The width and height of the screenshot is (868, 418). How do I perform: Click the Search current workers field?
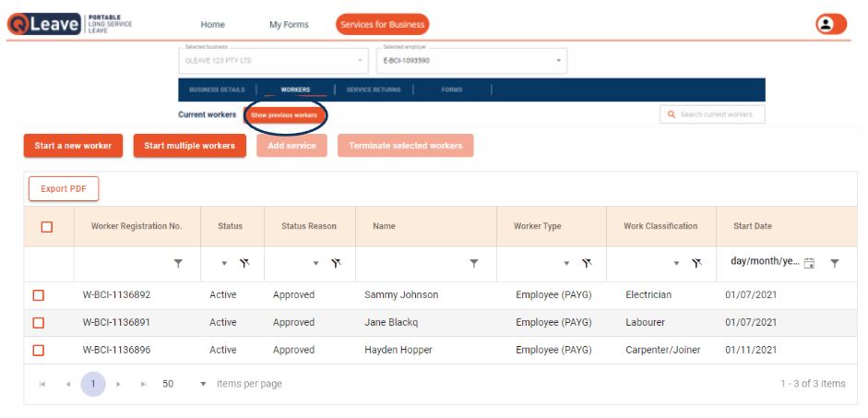tap(712, 114)
